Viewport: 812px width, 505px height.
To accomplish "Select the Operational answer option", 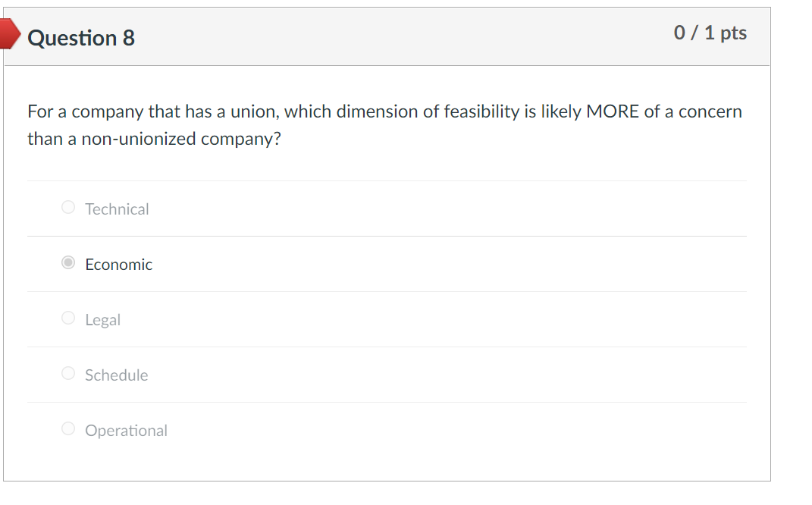I will (x=67, y=428).
